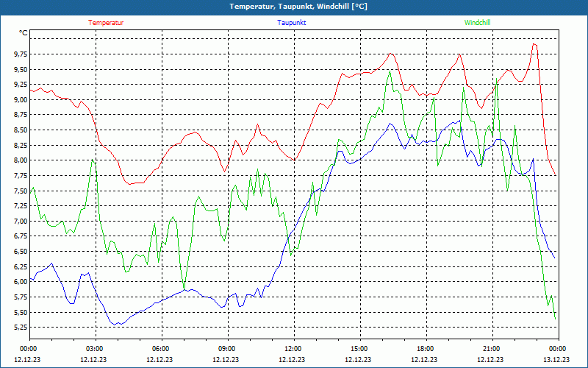
Task: Select the 8,75 y-axis value
Action: 21,115
